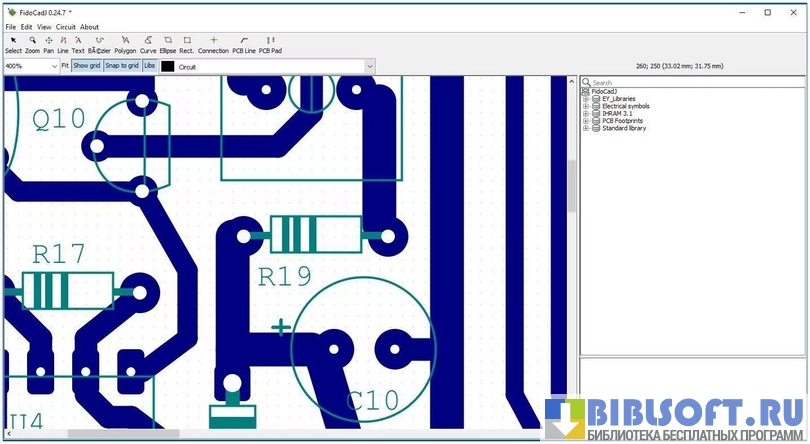Image resolution: width=810 pixels, height=444 pixels.
Task: Open the Circuit menu
Action: [65, 27]
